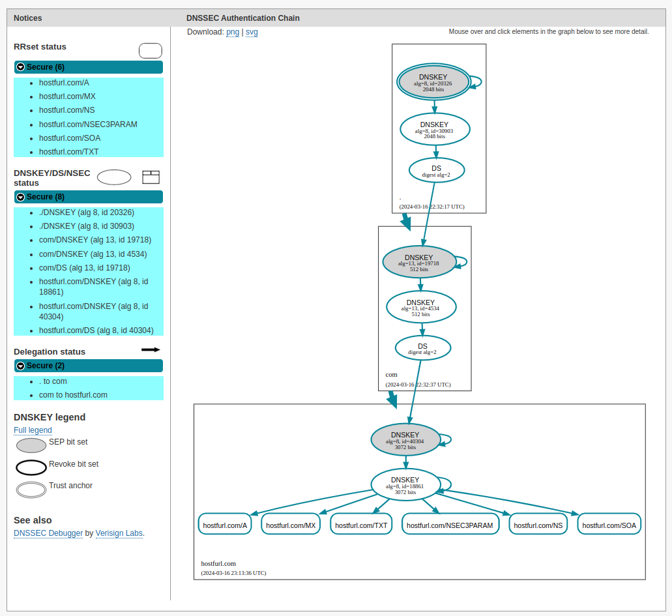This screenshot has width=672, height=616.
Task: Click com DNSKEY id=4534 node
Action: coord(420,307)
